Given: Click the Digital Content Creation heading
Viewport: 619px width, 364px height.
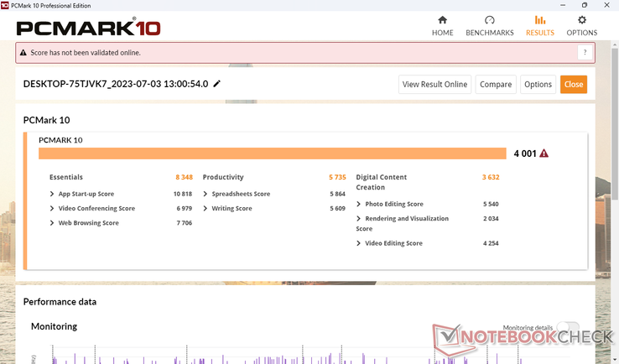Looking at the screenshot, I should tap(382, 182).
